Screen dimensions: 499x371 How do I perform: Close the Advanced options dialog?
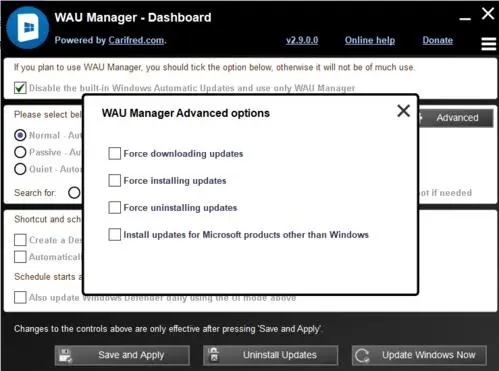coord(403,111)
